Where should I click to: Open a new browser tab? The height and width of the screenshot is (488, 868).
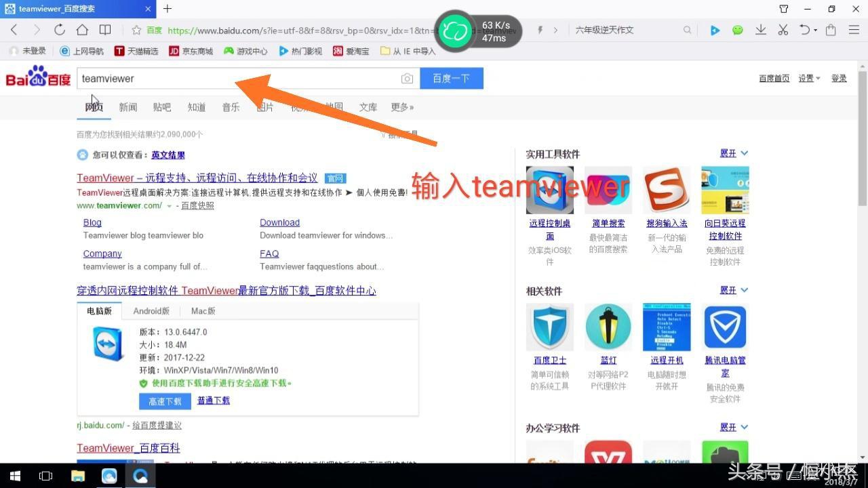pos(167,9)
